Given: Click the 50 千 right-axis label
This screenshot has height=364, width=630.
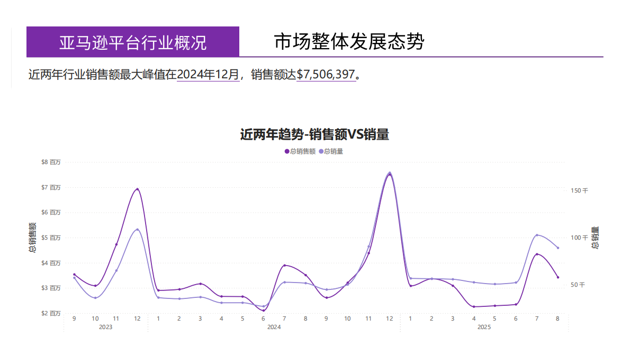Looking at the screenshot, I should coord(578,285).
